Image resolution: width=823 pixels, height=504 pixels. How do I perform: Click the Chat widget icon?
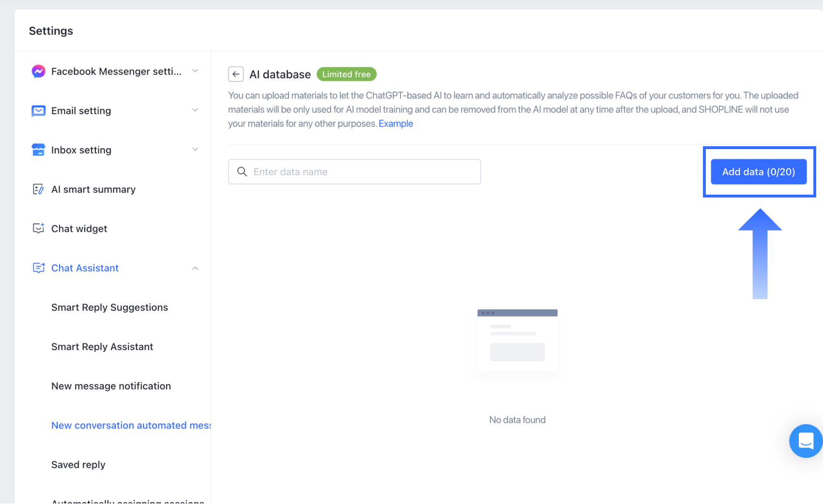pos(39,229)
